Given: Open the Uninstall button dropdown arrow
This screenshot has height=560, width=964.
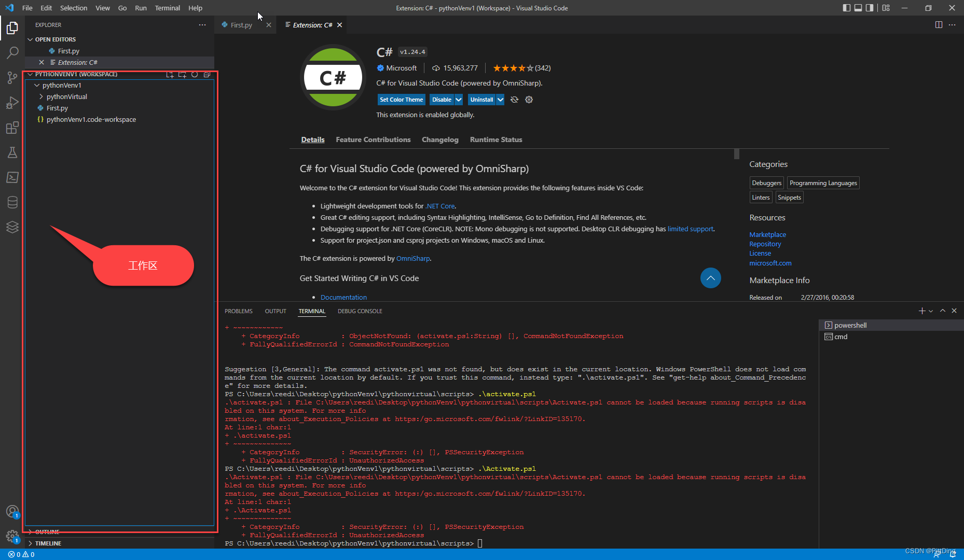Looking at the screenshot, I should pos(500,100).
